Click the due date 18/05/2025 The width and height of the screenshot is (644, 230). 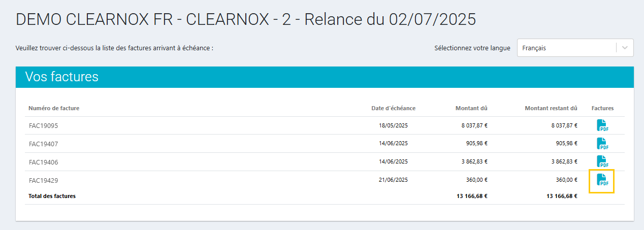[393, 125]
